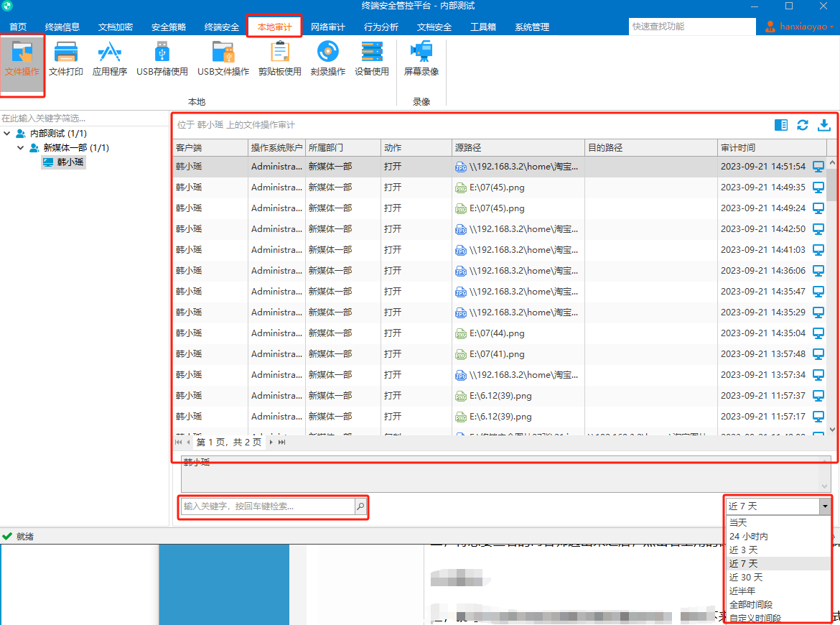Choose 近 30 天 from the time list
This screenshot has height=625, width=840.
coord(746,578)
